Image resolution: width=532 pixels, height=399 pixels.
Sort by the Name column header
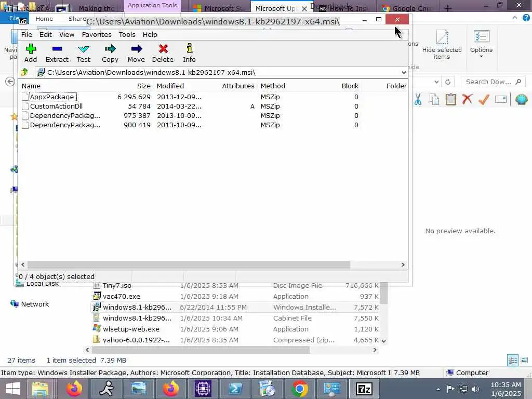[x=31, y=86]
